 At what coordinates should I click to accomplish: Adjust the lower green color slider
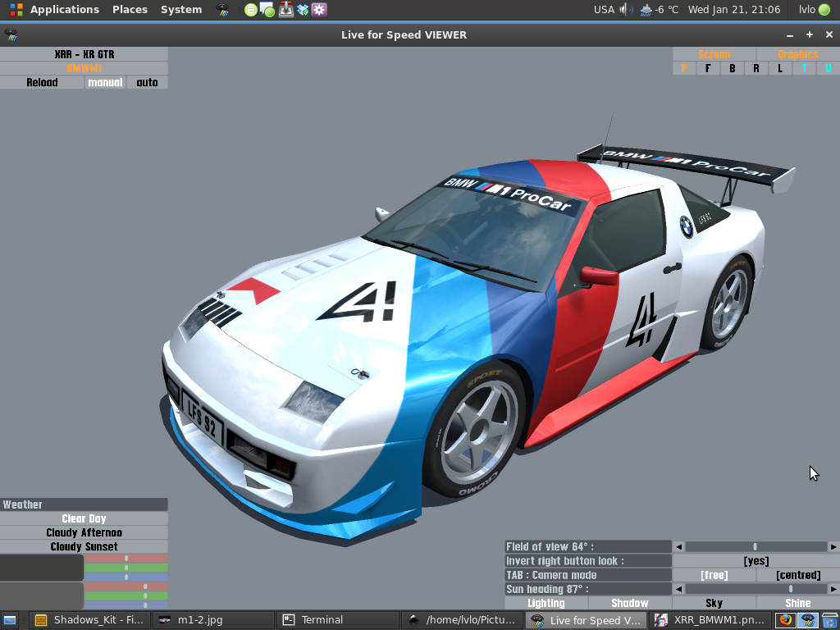126,596
